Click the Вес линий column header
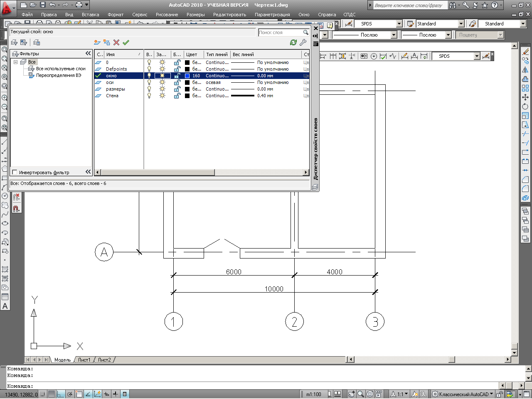Viewport: 532px width, 399px height. (266, 54)
